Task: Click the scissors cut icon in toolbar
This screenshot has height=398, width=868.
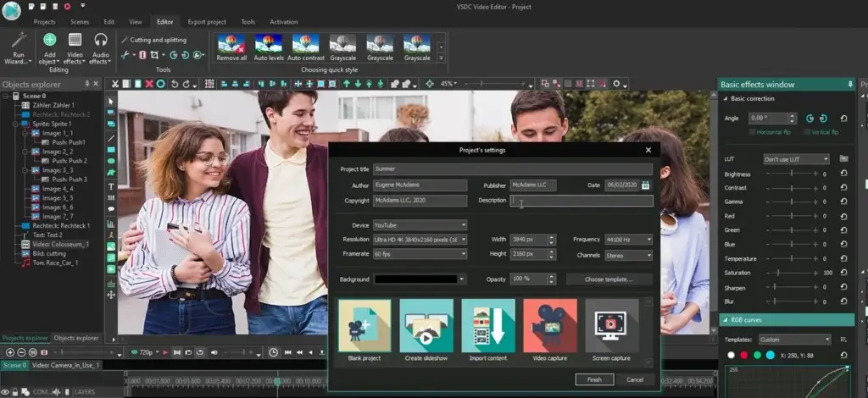Action: tap(115, 84)
